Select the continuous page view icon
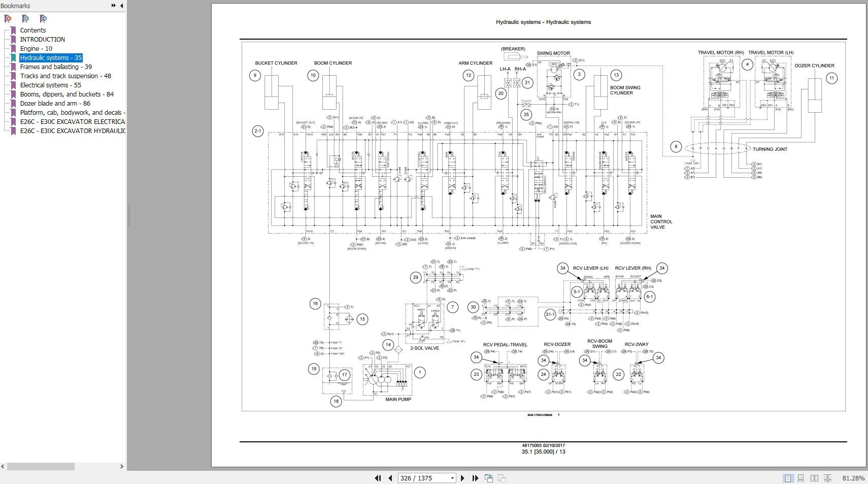Image resolution: width=868 pixels, height=484 pixels. 801,478
